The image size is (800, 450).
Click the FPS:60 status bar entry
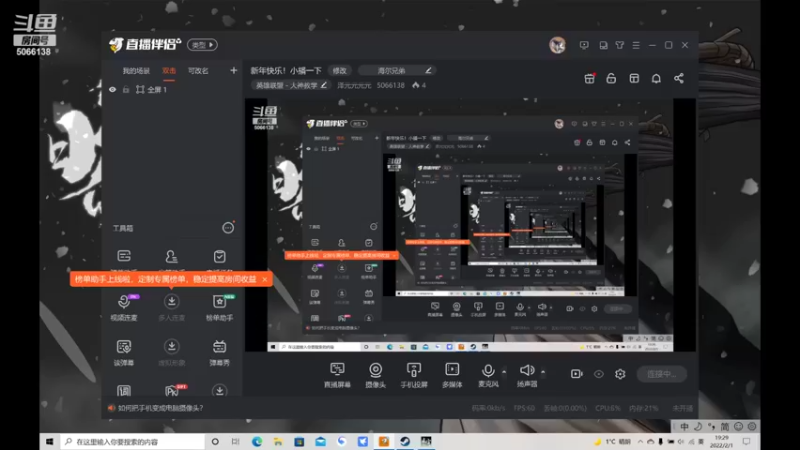click(524, 408)
